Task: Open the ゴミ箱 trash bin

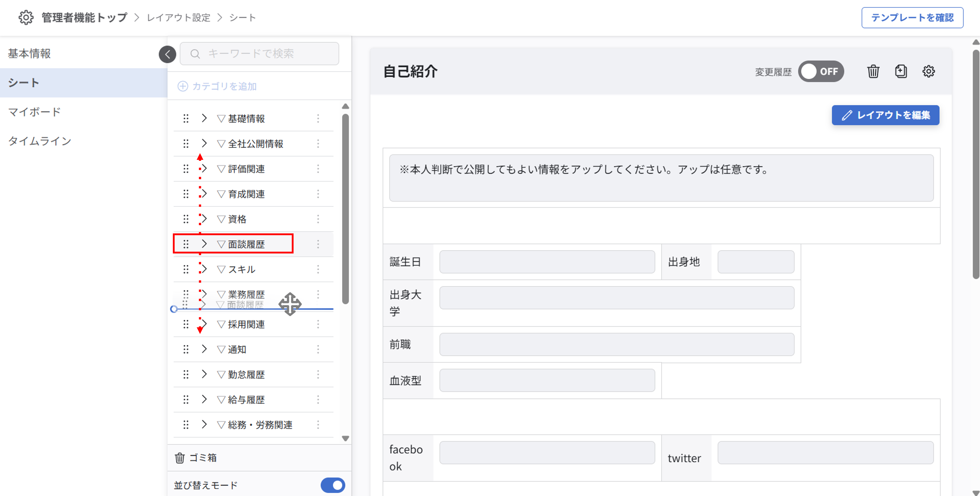Action: coord(196,458)
